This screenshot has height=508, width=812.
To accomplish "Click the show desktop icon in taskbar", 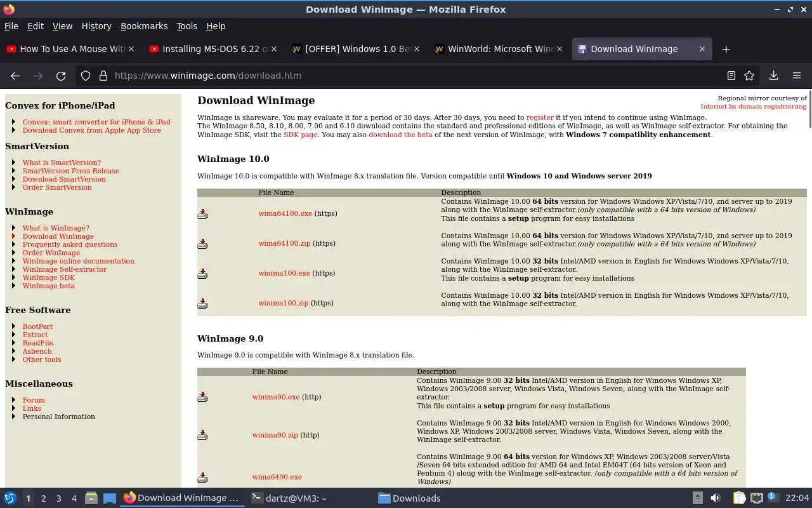I will (110, 498).
